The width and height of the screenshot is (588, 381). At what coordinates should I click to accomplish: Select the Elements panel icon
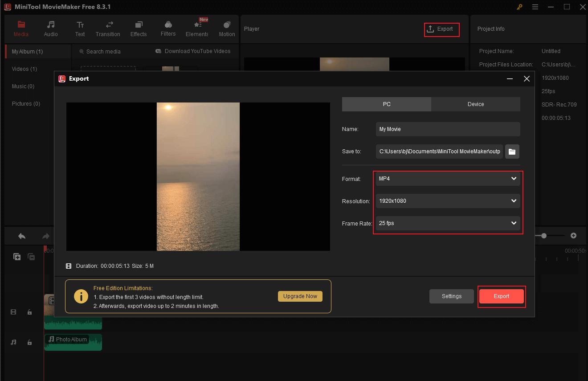pos(196,25)
